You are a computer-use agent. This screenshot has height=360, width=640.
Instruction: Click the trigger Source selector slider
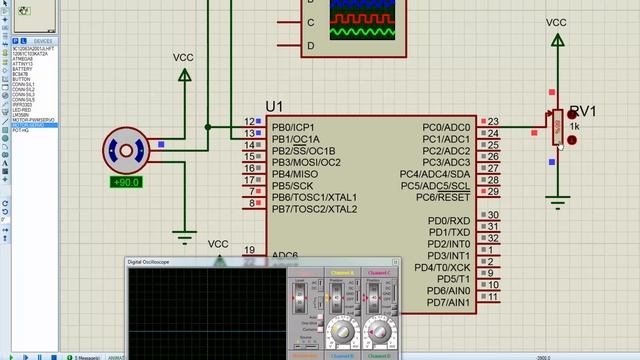(306, 347)
